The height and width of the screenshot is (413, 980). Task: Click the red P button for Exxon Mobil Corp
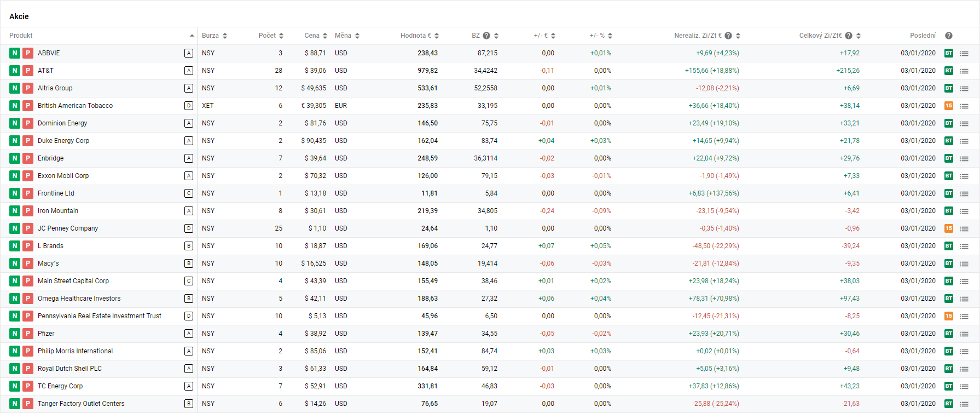(28, 176)
